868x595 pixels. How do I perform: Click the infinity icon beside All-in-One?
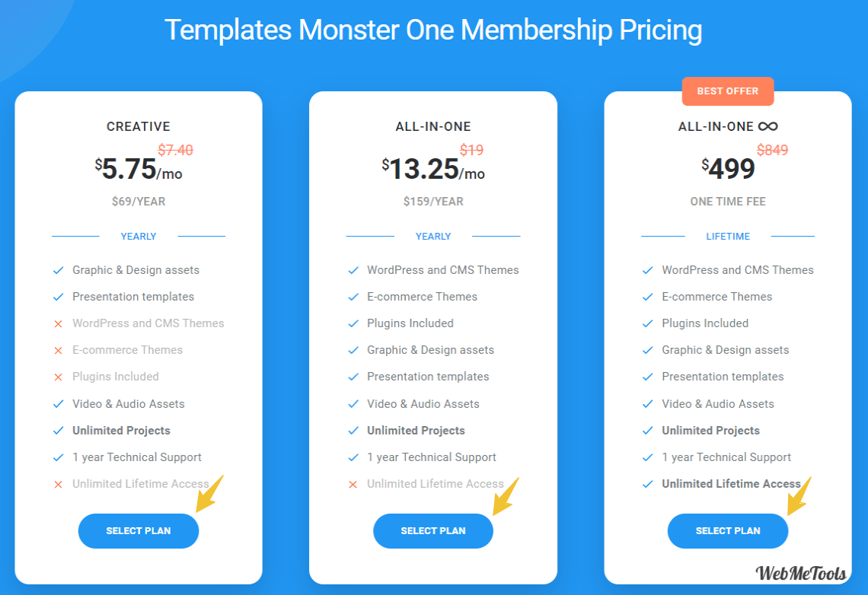pos(767,126)
